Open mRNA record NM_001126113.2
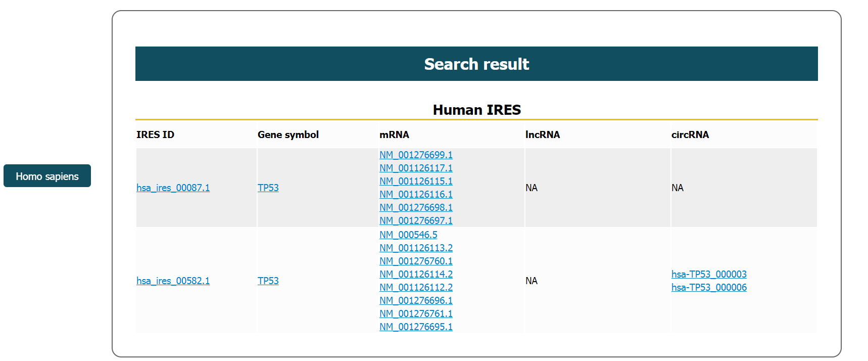Image resolution: width=868 pixels, height=361 pixels. [x=416, y=248]
